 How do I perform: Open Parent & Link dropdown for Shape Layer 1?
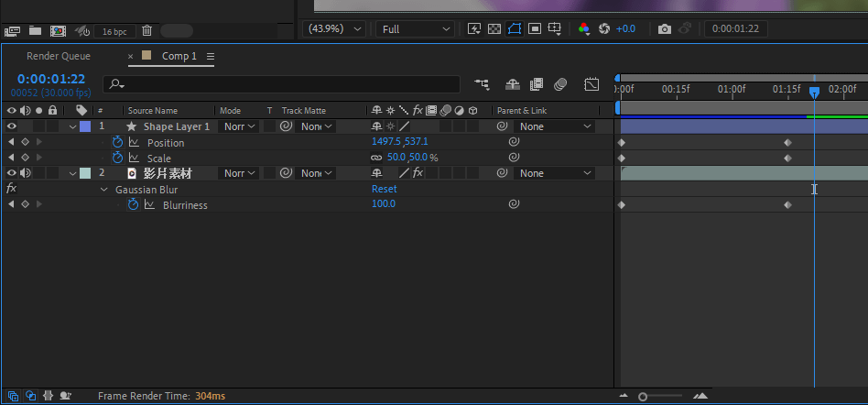(555, 126)
